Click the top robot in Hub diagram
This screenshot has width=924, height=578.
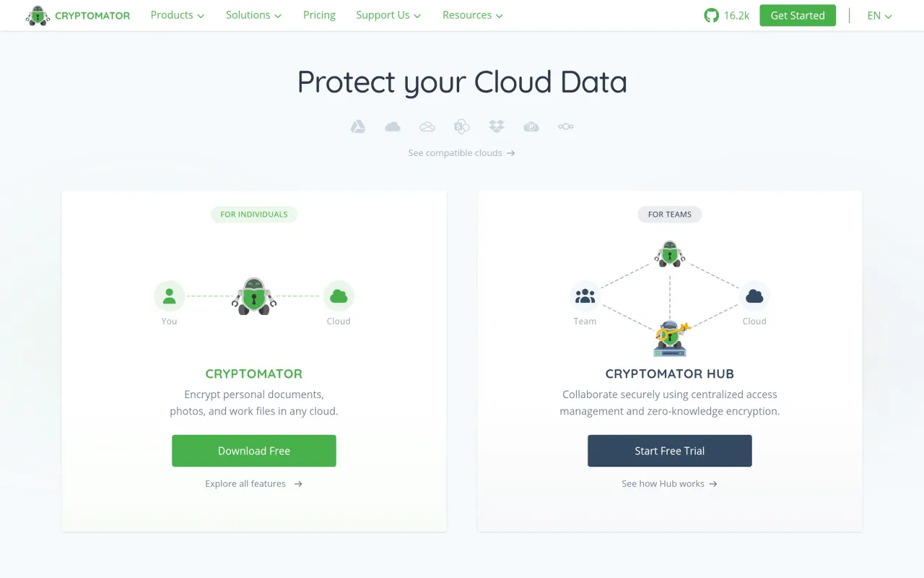pyautogui.click(x=670, y=254)
